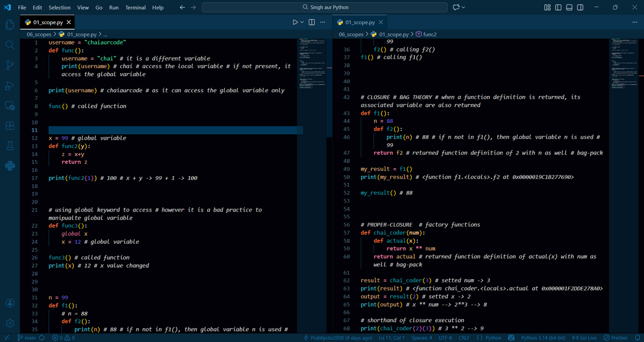Open the Remote Explorer view
644x342 pixels.
[x=10, y=106]
